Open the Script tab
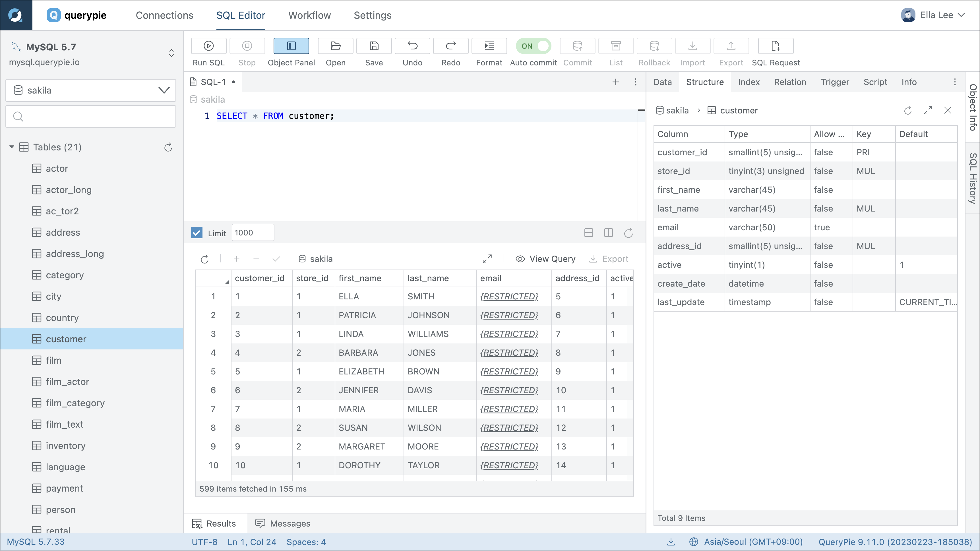 [875, 82]
